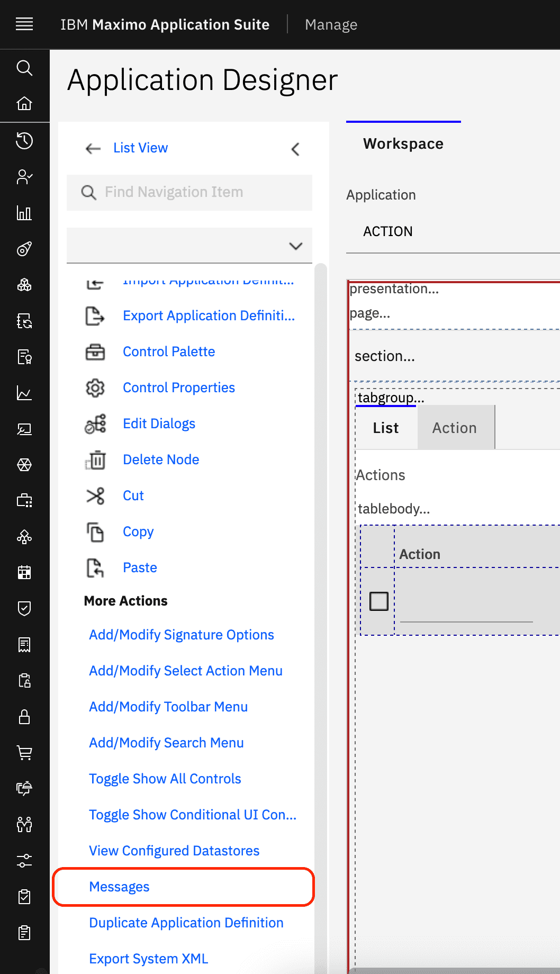Open the calendar sidebar icon
This screenshot has width=560, height=974.
pyautogui.click(x=24, y=572)
